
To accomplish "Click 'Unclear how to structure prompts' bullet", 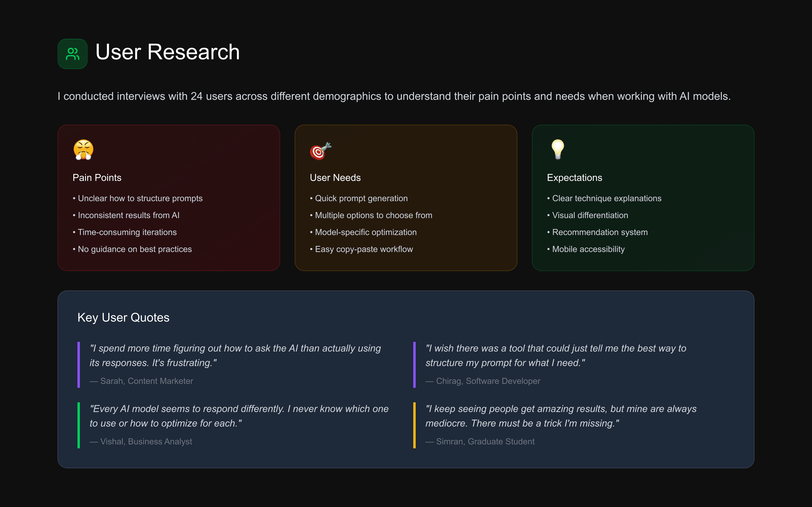I will (x=140, y=198).
